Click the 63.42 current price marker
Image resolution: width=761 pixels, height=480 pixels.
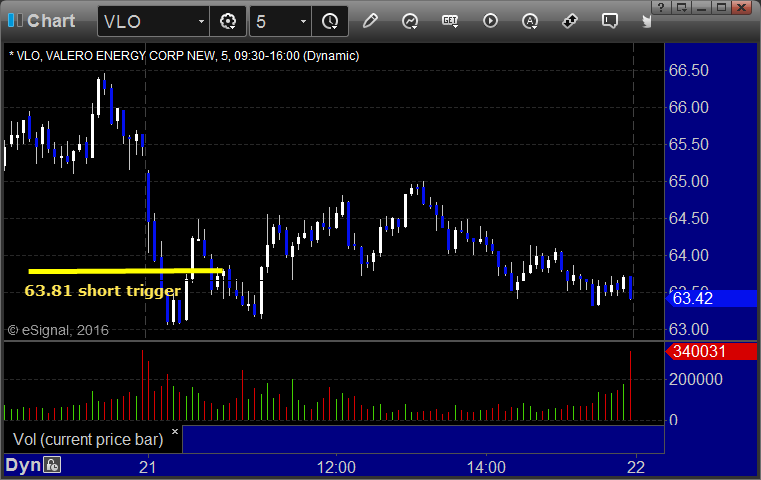coord(711,298)
